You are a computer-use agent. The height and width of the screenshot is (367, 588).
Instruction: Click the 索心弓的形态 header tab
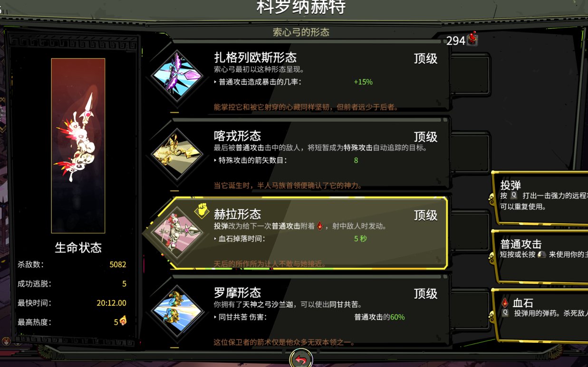301,32
